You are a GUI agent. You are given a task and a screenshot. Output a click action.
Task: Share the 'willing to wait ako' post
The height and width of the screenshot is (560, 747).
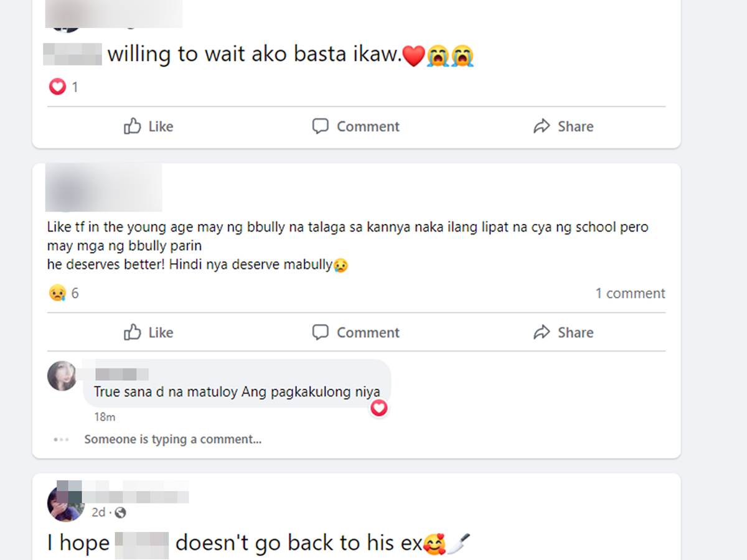tap(563, 126)
